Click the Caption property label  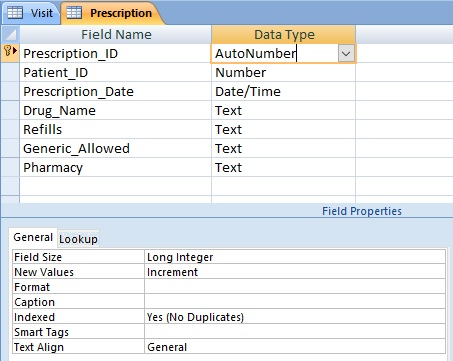tap(79, 302)
